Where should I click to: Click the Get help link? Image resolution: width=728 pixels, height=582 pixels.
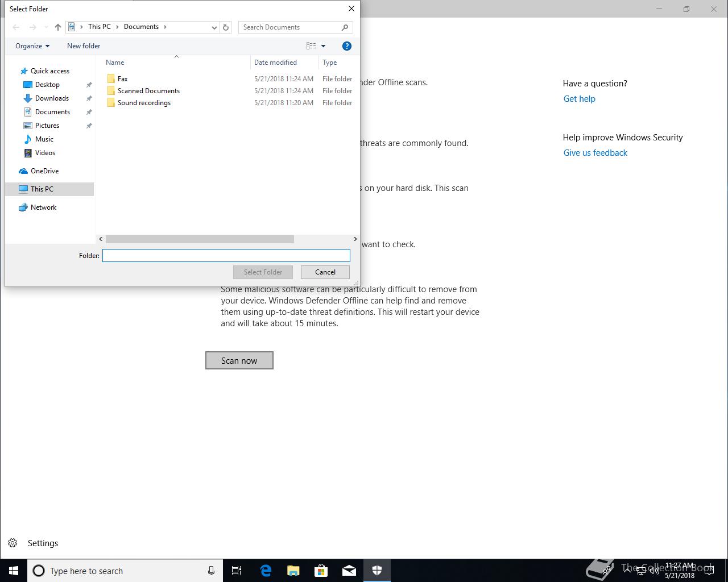579,99
